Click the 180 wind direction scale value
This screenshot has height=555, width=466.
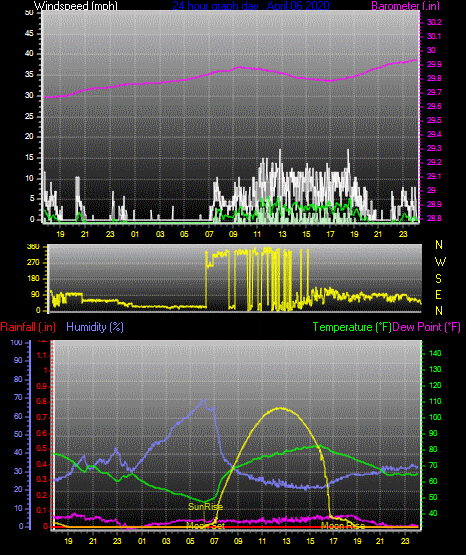click(x=34, y=279)
